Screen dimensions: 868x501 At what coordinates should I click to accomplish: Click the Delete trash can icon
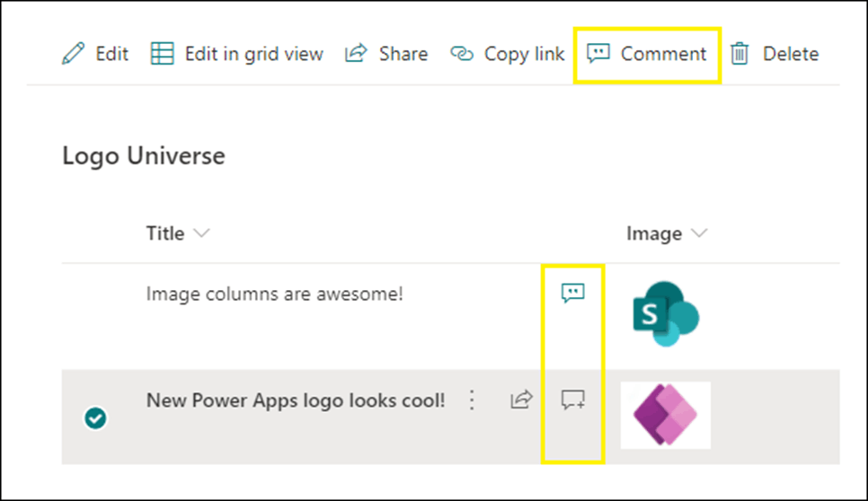click(x=739, y=54)
